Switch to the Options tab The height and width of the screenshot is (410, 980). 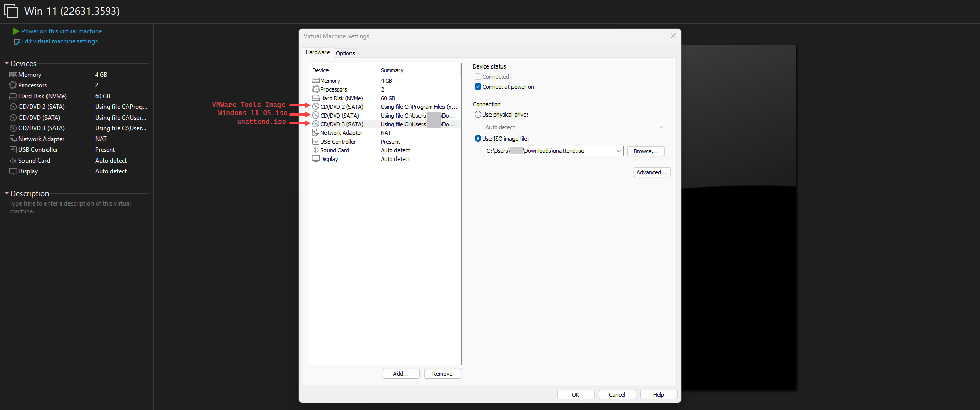coord(345,53)
